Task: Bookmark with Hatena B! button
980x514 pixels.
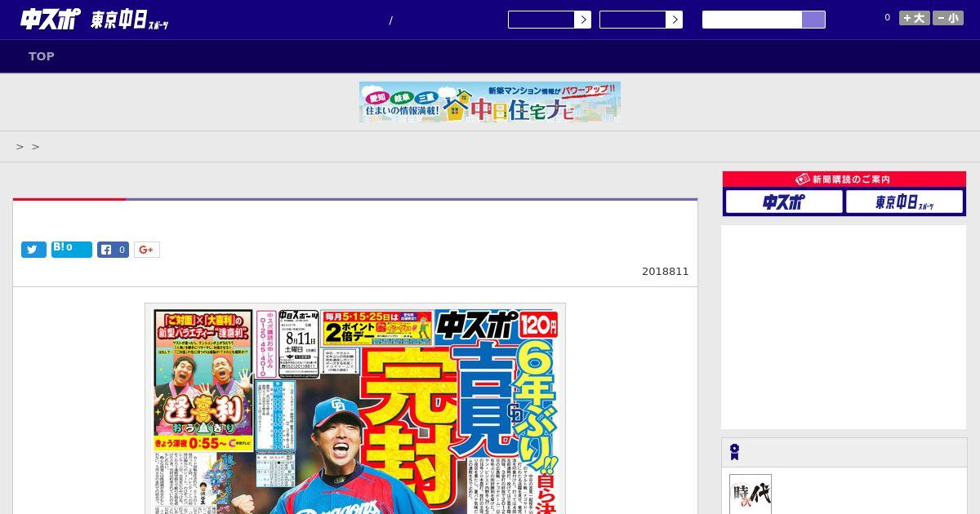Action: [x=72, y=249]
